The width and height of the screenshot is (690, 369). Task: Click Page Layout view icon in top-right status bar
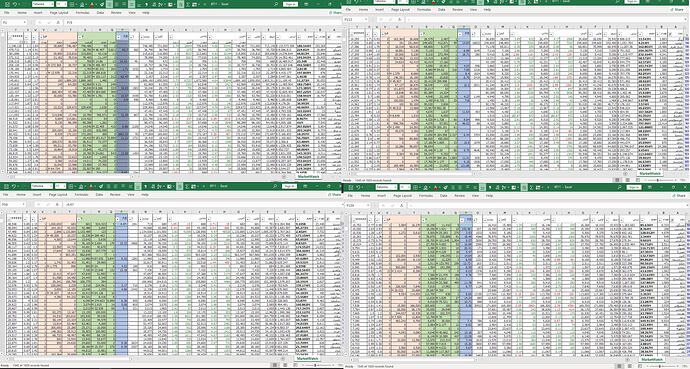click(x=628, y=180)
